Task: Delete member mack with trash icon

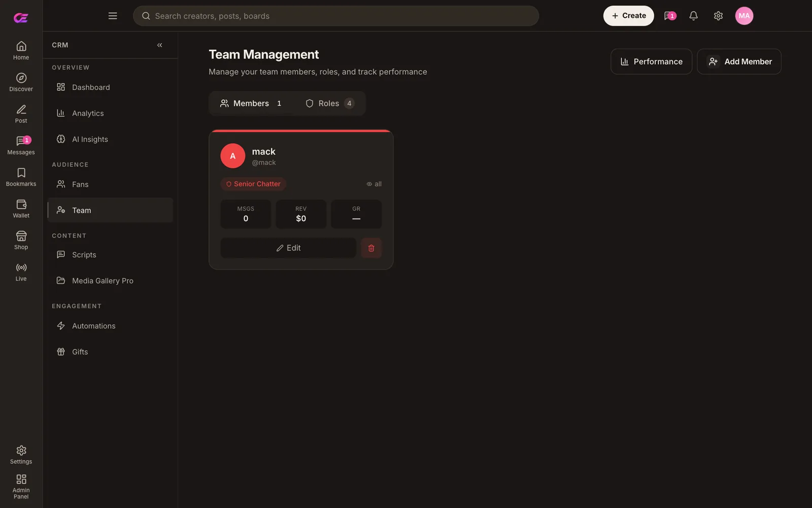Action: [x=371, y=248]
